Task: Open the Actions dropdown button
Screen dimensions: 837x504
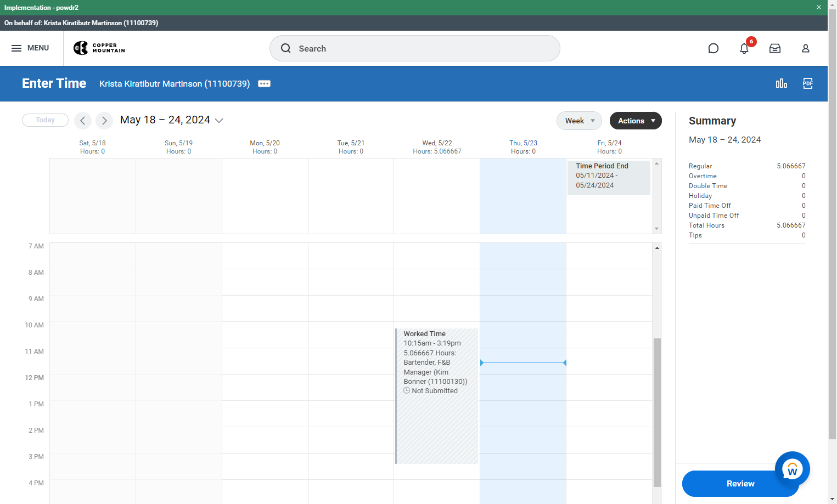Action: 636,121
